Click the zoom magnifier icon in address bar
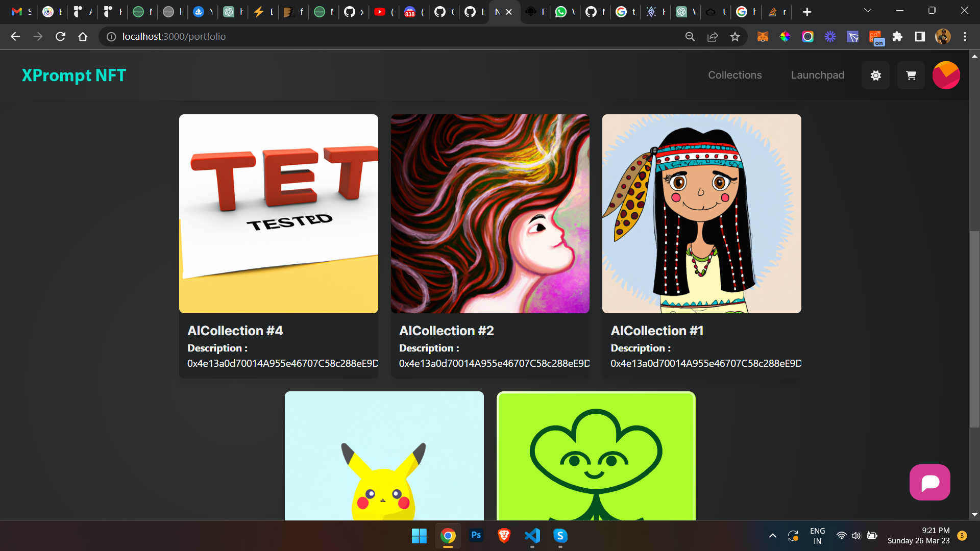Screen dimensions: 980x551 [x=690, y=37]
